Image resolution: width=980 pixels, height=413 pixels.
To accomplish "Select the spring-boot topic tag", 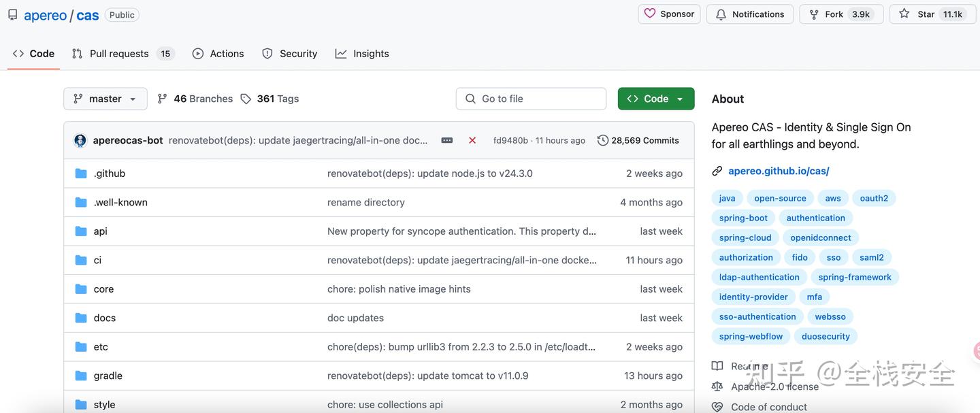I will [743, 218].
